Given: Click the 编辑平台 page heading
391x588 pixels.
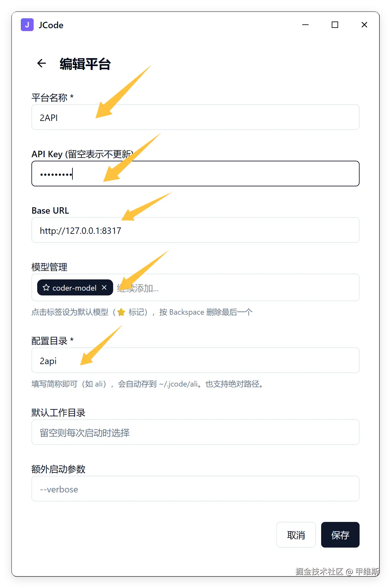Looking at the screenshot, I should pos(85,64).
